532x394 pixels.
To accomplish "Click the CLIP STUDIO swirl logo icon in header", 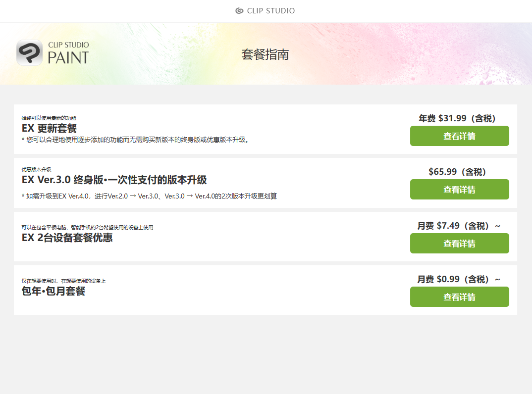I will point(239,11).
